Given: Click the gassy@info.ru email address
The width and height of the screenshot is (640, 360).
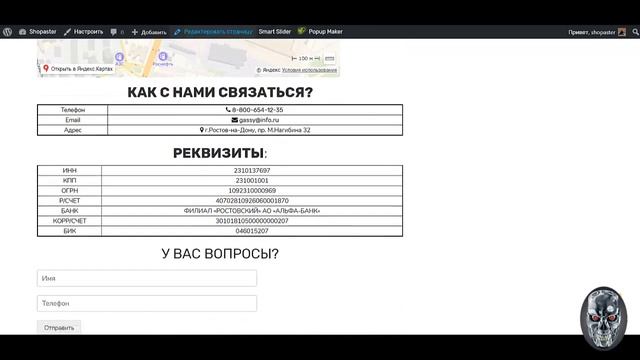Looking at the screenshot, I should point(259,120).
